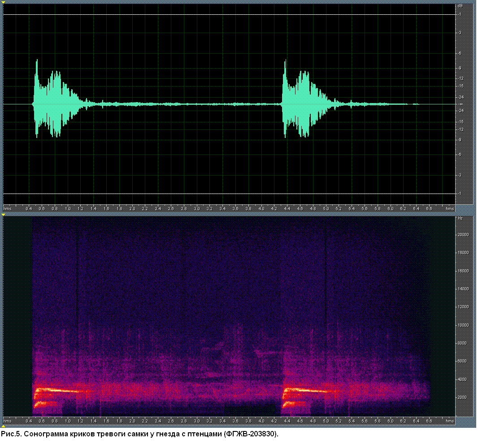The height and width of the screenshot is (448, 478).
Task: Click the 4000 Hz frequency scale label
Action: tap(462, 379)
